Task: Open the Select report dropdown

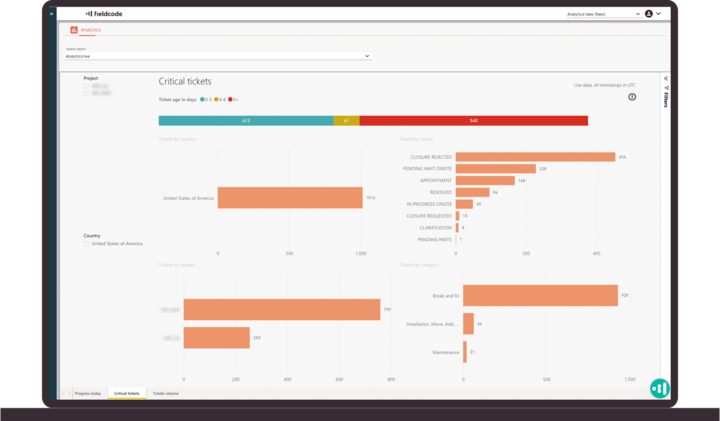Action: pos(218,56)
